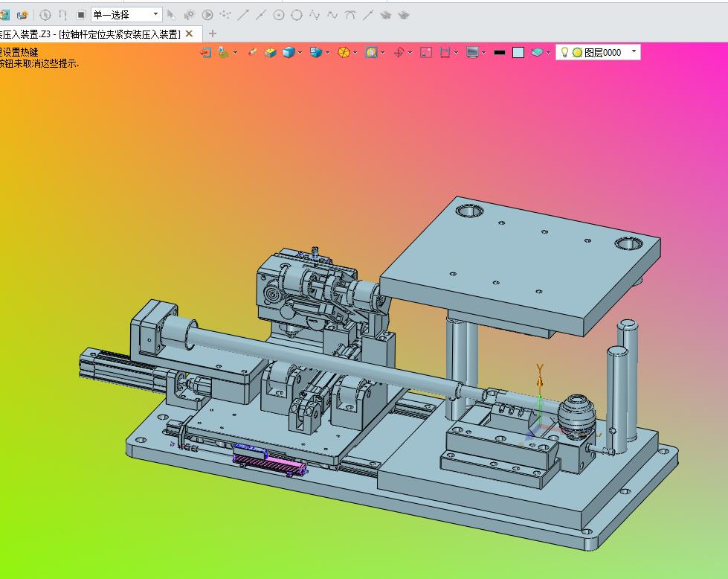Screen dimensions: 728x579
Task: Expand arrow beside teal layer plane icon
Action: (x=548, y=53)
